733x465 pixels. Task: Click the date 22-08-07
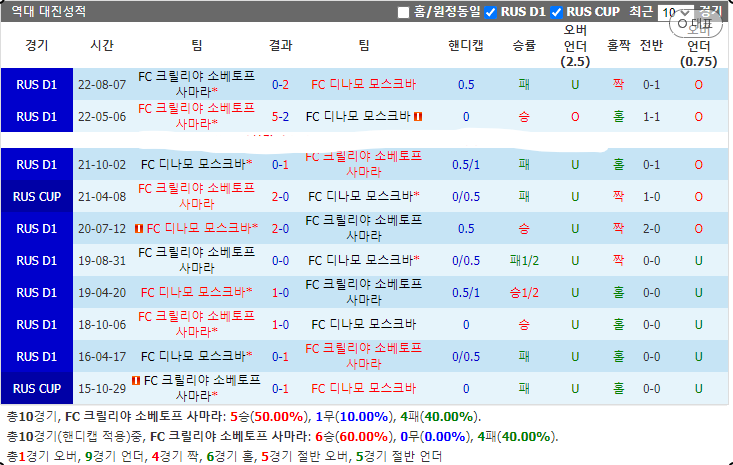click(102, 85)
